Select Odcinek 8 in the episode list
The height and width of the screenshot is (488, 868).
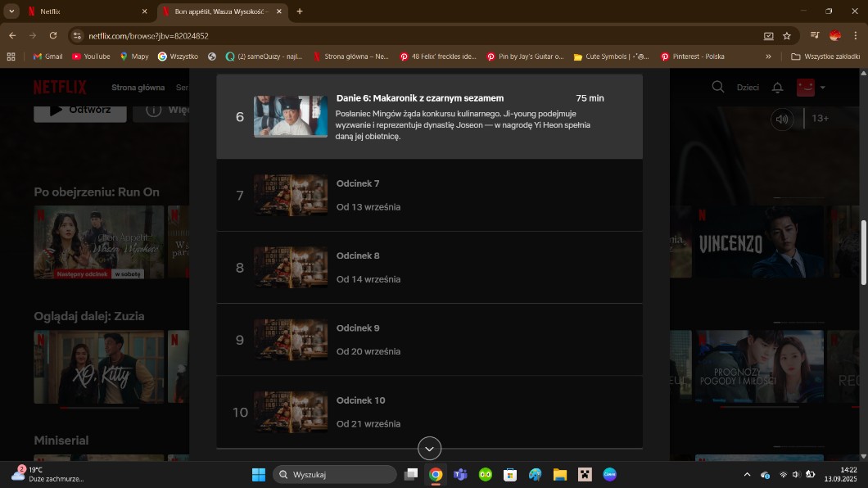429,267
